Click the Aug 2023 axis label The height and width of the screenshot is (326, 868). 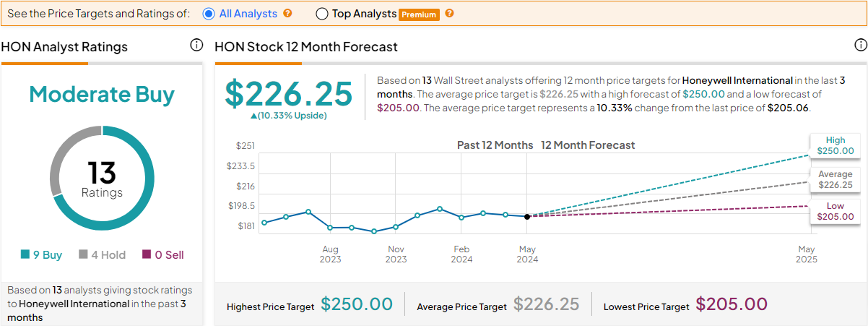pos(330,254)
